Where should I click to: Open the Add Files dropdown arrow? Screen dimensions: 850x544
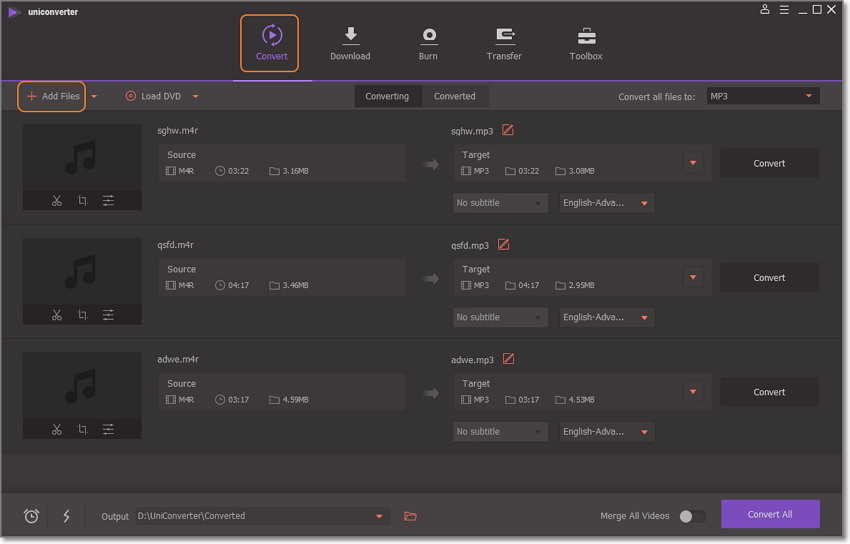94,97
